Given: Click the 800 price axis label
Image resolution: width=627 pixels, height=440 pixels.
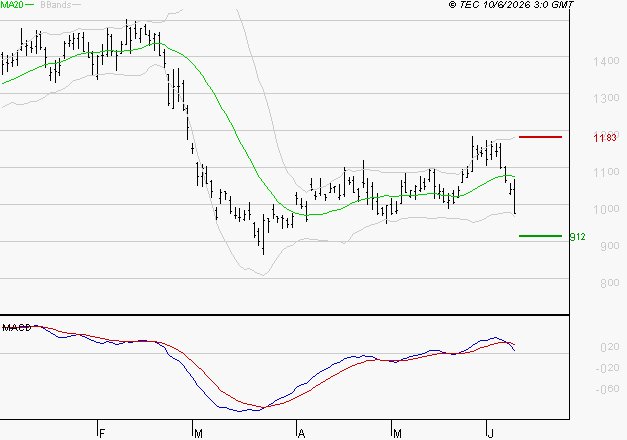Looking at the screenshot, I should [610, 283].
